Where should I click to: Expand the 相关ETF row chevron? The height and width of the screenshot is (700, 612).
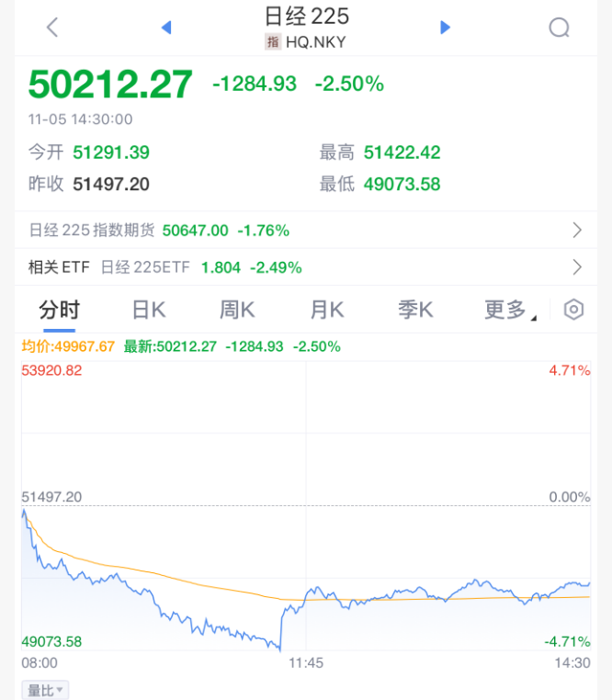point(577,267)
